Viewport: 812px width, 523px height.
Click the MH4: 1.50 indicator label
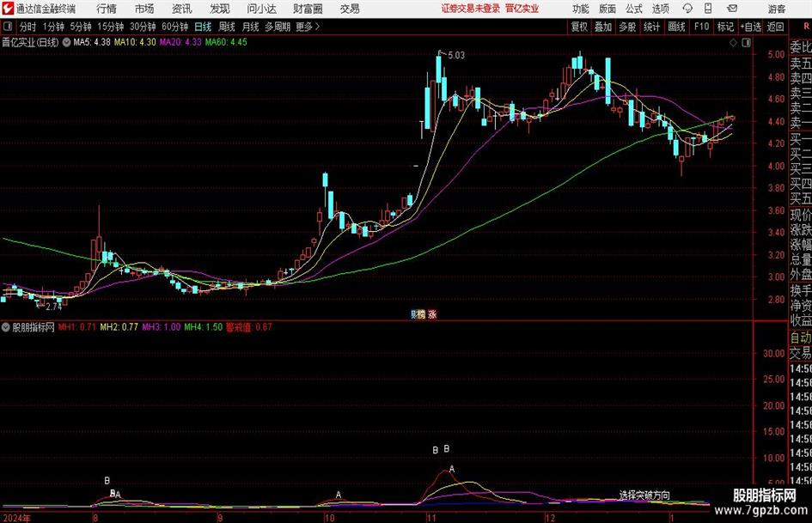[x=203, y=327]
